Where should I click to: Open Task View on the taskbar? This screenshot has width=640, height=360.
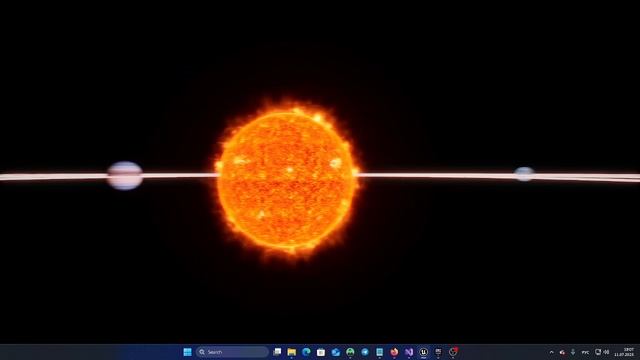(277, 352)
